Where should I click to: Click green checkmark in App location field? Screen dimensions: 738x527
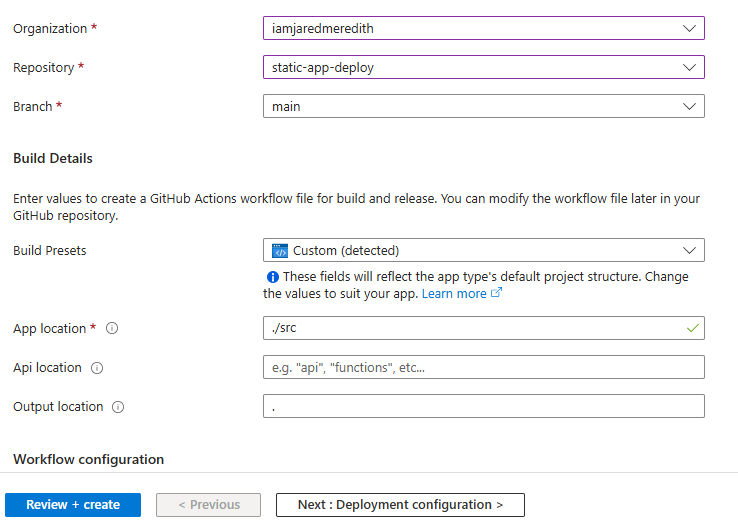pos(690,328)
